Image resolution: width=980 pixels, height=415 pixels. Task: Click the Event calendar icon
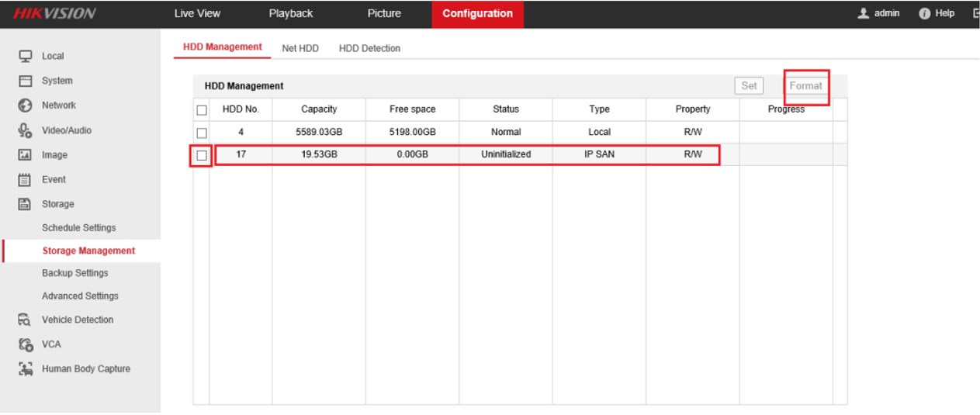click(26, 179)
